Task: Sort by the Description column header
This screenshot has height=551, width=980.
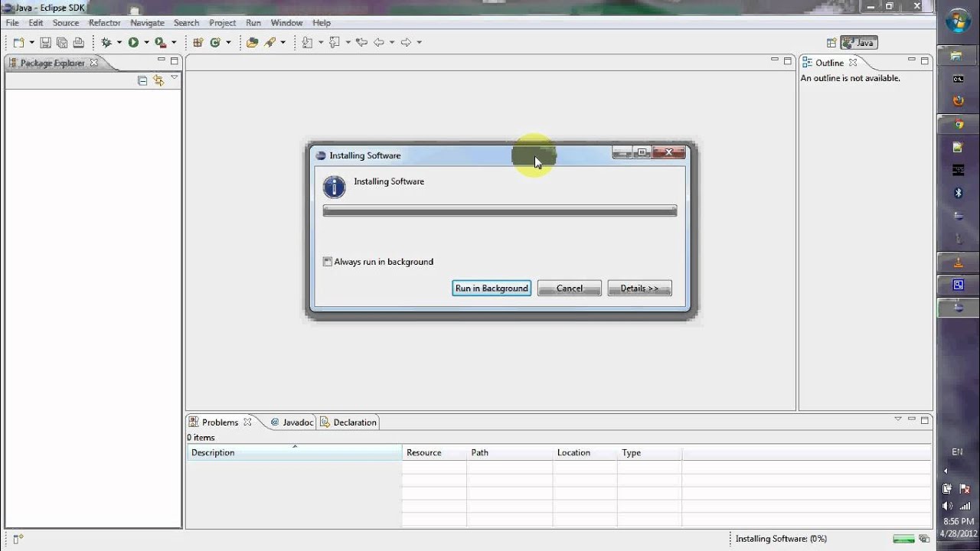Action: pos(295,452)
